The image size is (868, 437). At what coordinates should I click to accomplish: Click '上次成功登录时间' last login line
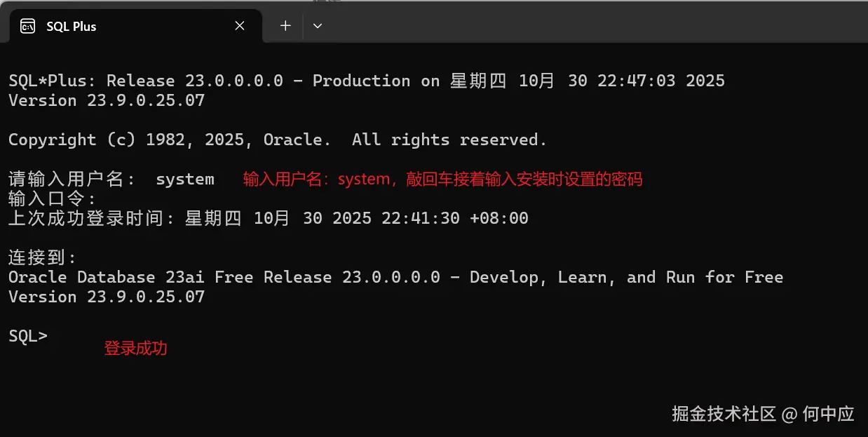coord(269,218)
